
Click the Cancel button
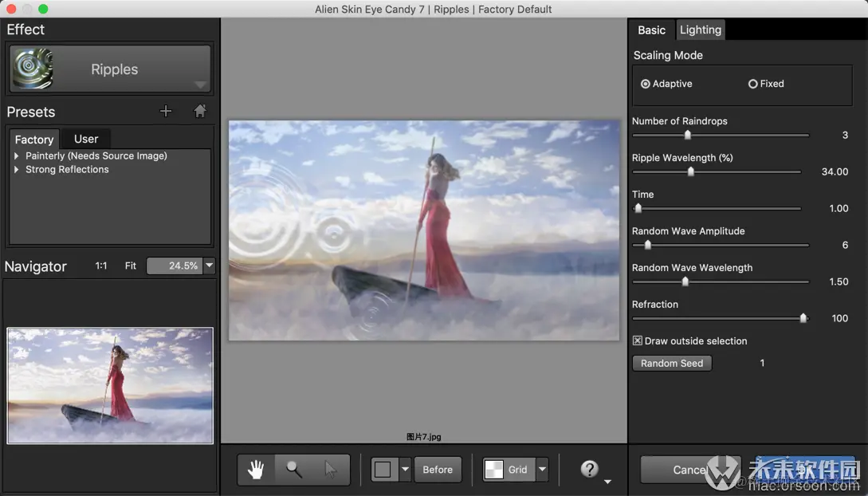689,470
